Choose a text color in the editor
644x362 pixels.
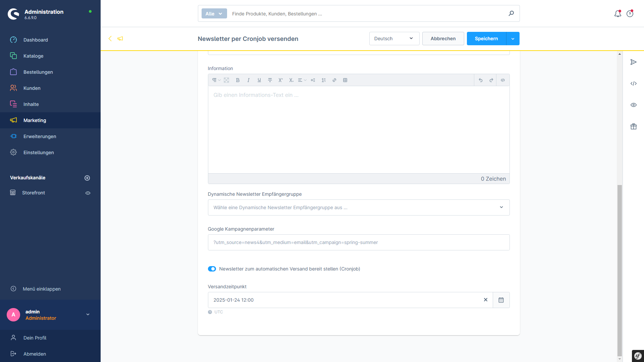coord(227,80)
